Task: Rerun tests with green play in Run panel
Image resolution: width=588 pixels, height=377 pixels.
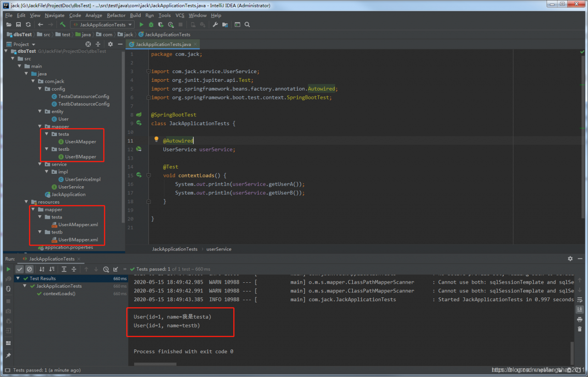Action: click(x=8, y=269)
